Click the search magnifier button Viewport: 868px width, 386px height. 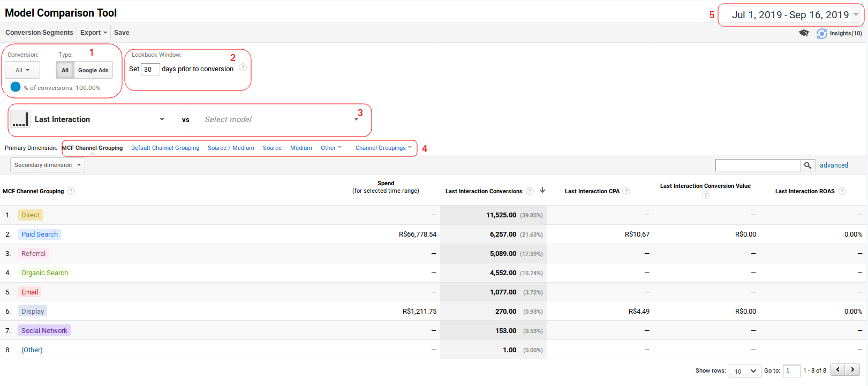click(x=808, y=165)
